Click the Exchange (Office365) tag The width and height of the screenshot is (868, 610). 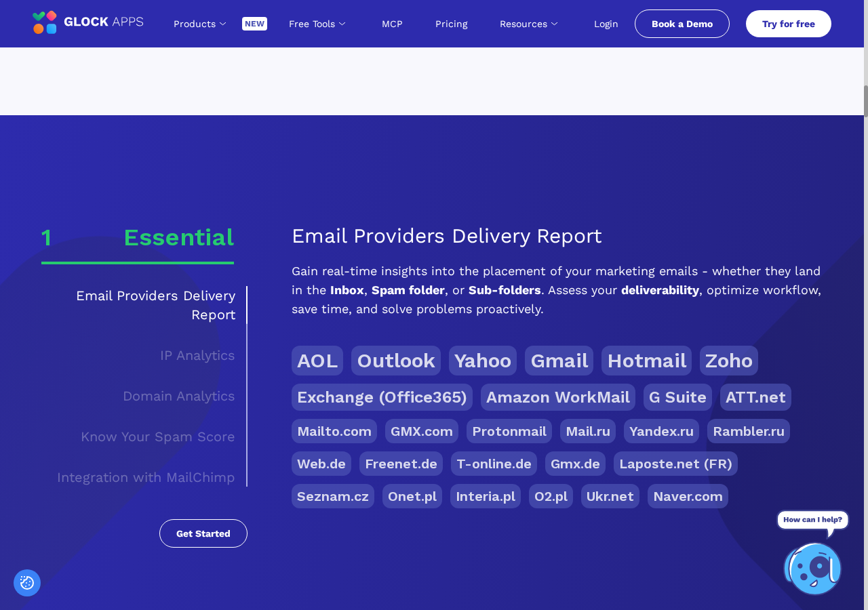(382, 397)
